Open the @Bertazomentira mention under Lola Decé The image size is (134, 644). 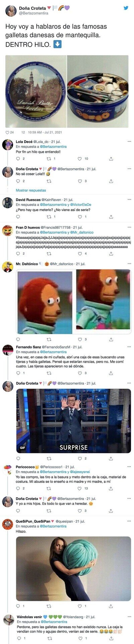point(53,147)
